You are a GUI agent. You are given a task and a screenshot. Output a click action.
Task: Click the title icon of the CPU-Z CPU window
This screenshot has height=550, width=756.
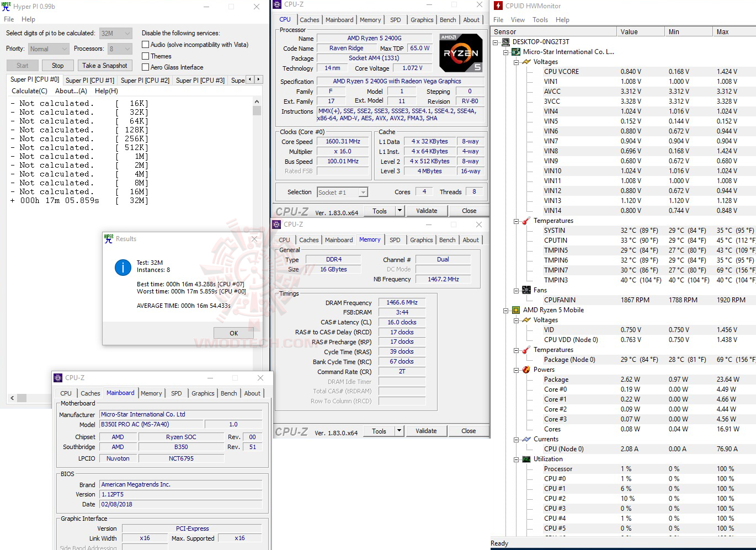coord(278,4)
